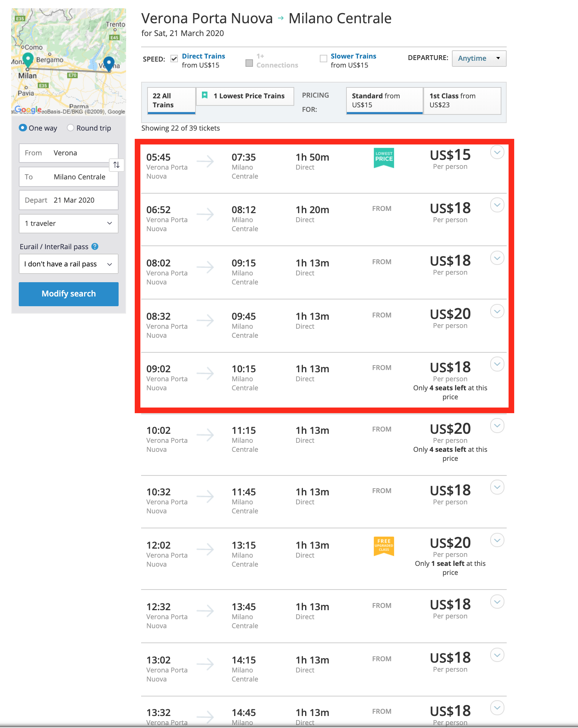This screenshot has width=578, height=728.
Task: Expand details for the 10:32 train
Action: (x=497, y=487)
